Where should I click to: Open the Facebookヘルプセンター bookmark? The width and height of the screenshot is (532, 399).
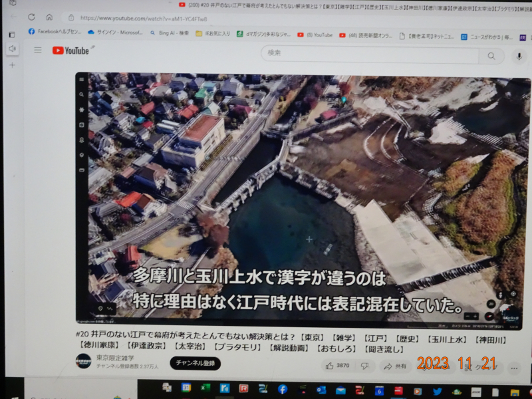click(55, 31)
